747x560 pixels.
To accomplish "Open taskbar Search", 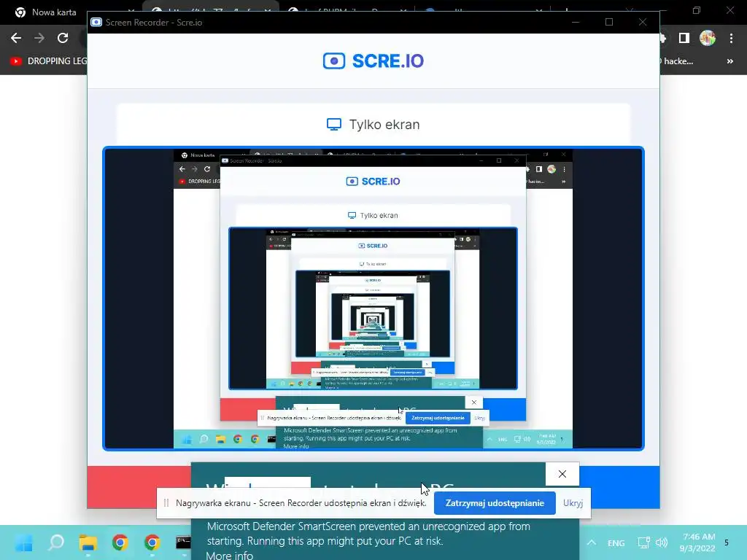I will click(x=55, y=542).
